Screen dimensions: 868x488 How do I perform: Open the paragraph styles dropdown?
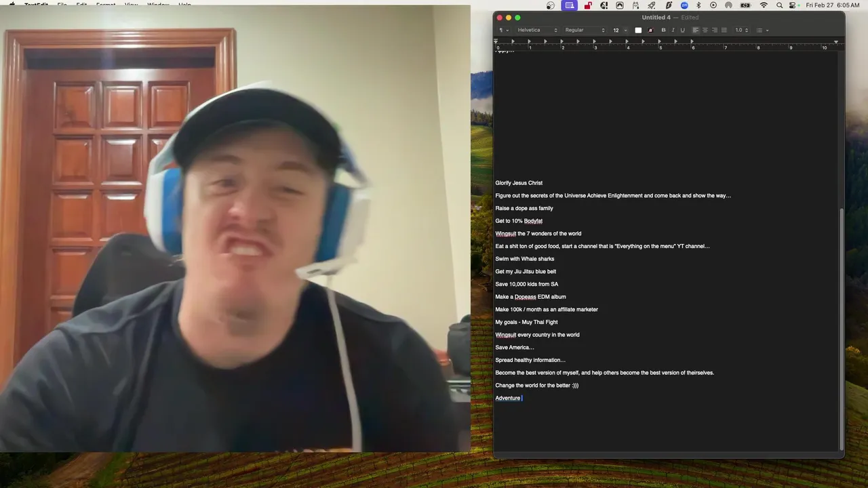tap(504, 30)
